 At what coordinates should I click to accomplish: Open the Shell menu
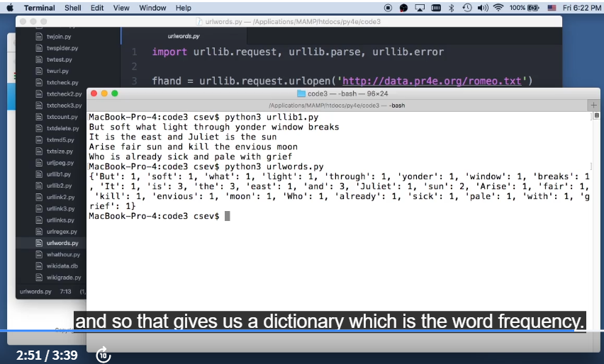coord(73,8)
